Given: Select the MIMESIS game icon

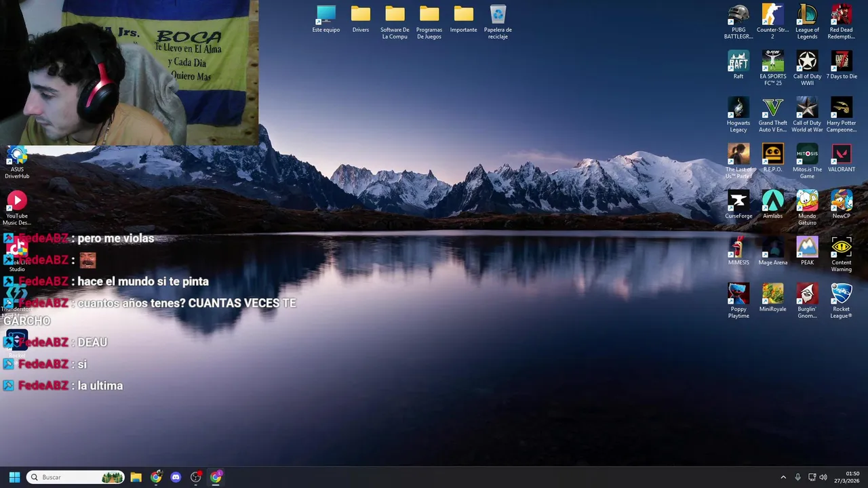Looking at the screenshot, I should tap(738, 251).
